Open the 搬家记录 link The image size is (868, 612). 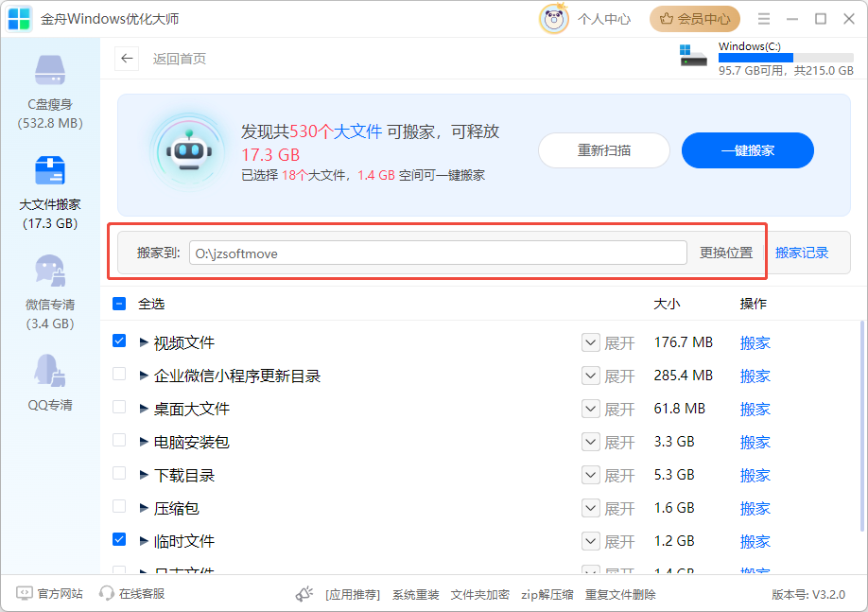pos(802,254)
